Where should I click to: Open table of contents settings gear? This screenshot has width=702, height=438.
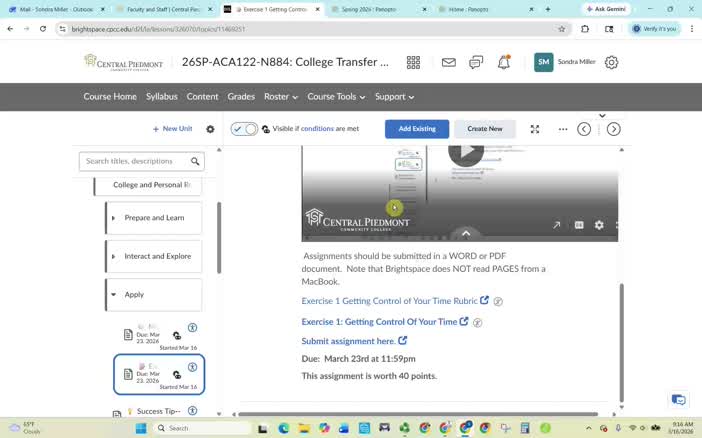210,129
